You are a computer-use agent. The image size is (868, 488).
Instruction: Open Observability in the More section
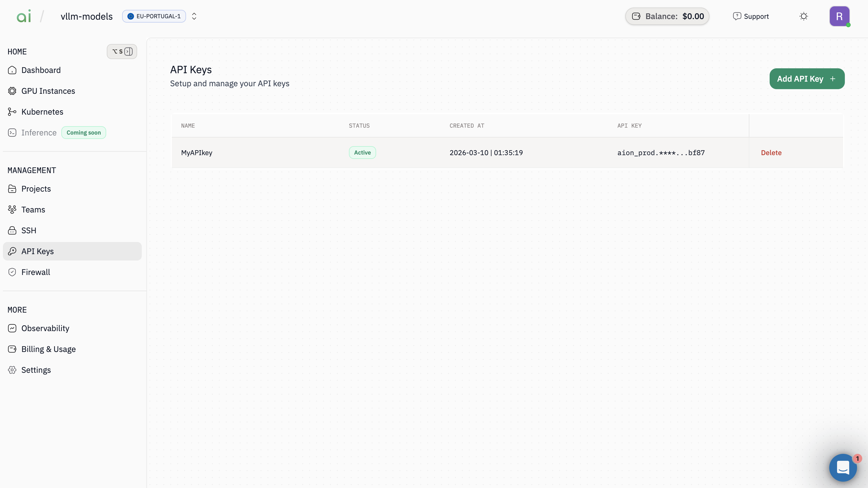[x=45, y=328]
